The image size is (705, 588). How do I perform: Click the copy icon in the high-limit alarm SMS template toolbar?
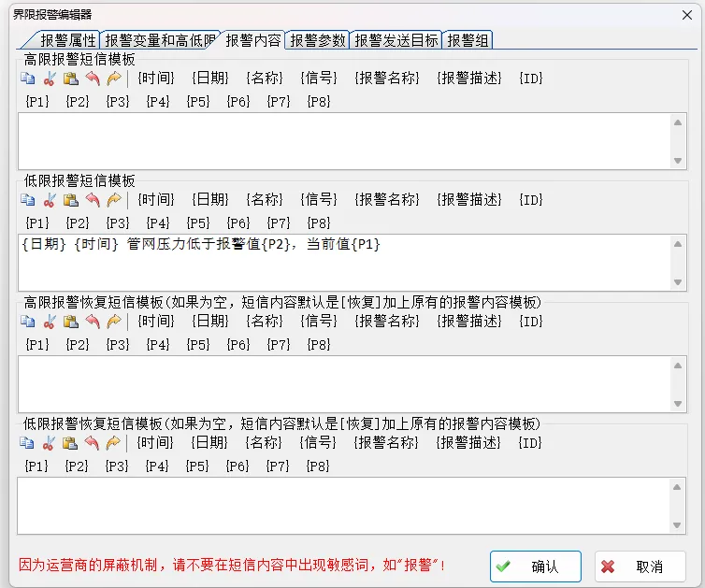point(28,79)
